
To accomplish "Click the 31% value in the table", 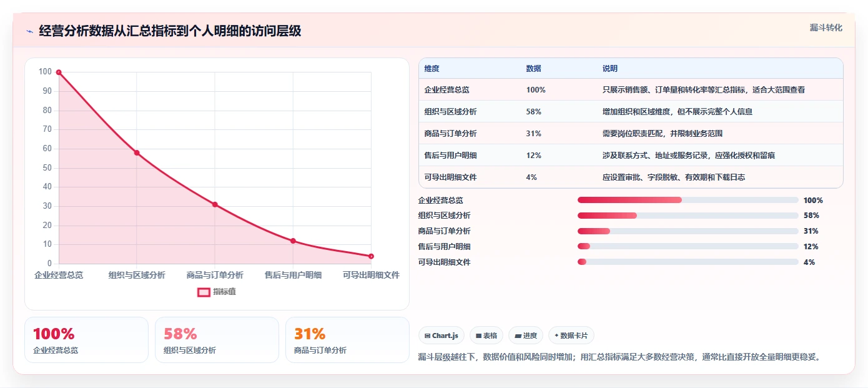I will point(534,134).
